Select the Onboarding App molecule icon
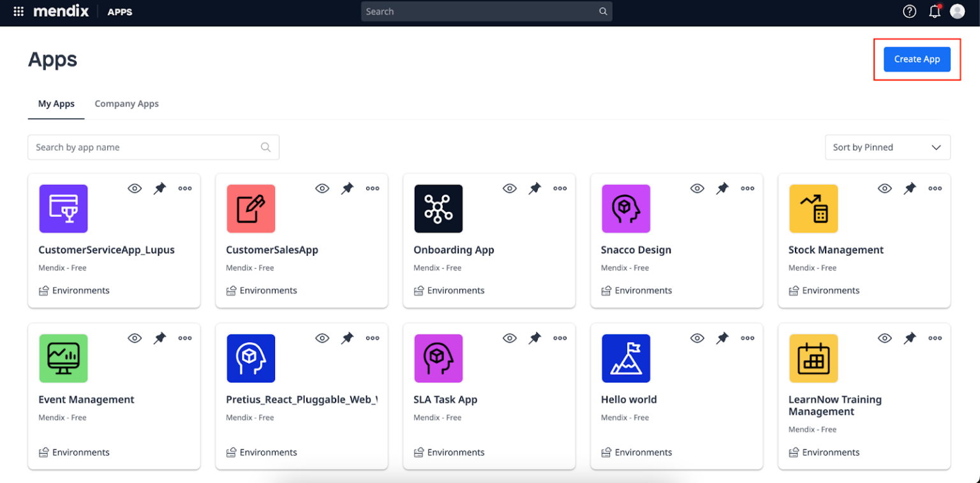This screenshot has width=980, height=483. (438, 208)
